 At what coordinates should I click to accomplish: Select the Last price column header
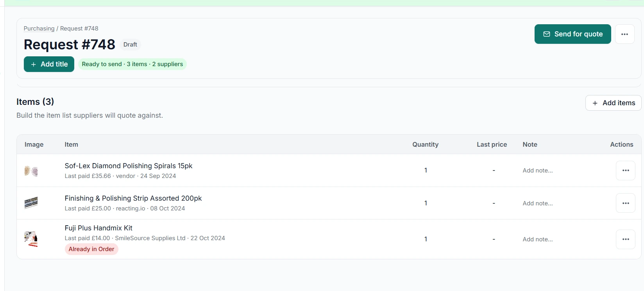(492, 144)
